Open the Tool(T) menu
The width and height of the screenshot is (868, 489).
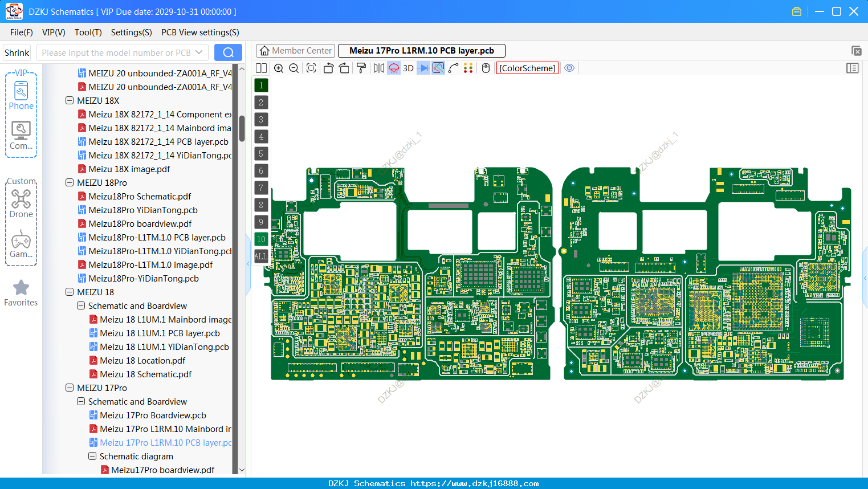coord(88,32)
